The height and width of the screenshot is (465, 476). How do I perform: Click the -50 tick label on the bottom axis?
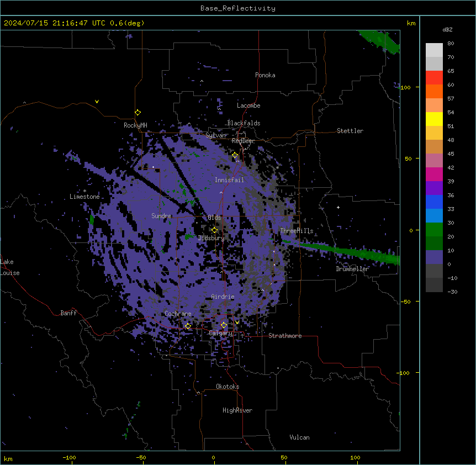point(141,458)
